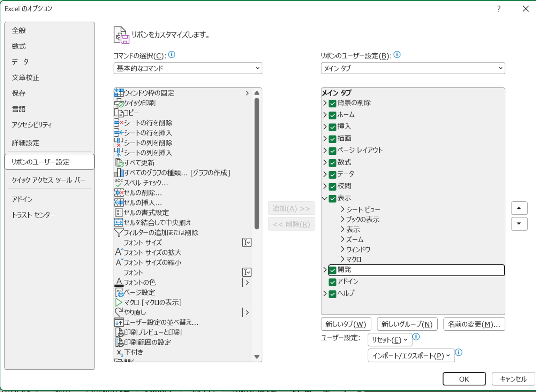
Task: Expand the ホーム tab node
Action: (325, 115)
